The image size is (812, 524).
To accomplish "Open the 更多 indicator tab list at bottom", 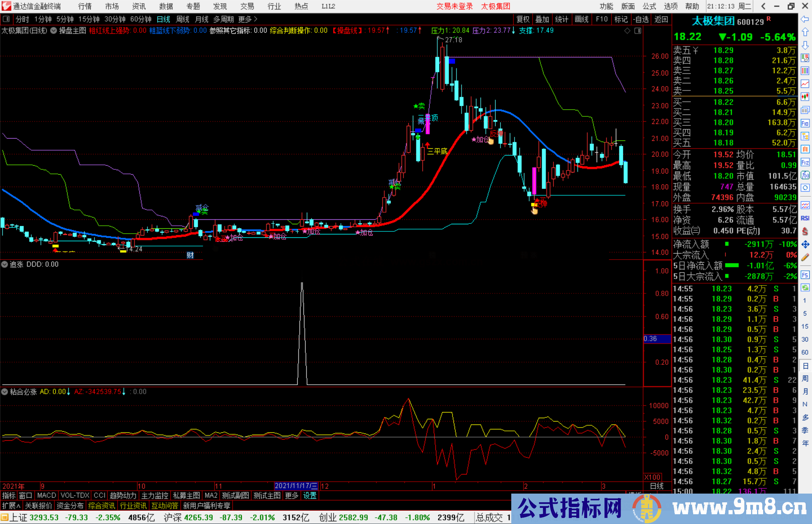I will coord(291,495).
